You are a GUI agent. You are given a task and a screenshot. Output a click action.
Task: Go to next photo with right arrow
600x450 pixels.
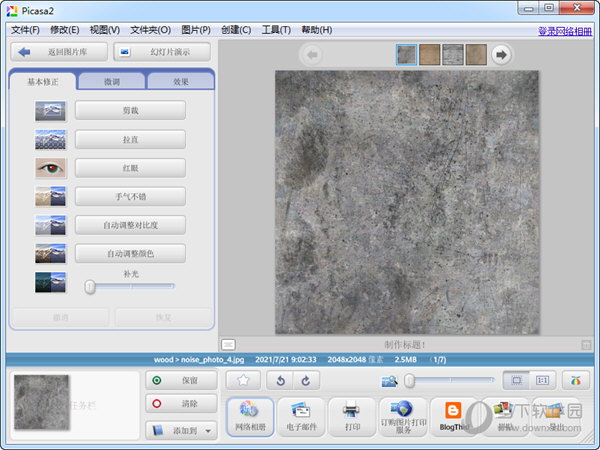501,54
